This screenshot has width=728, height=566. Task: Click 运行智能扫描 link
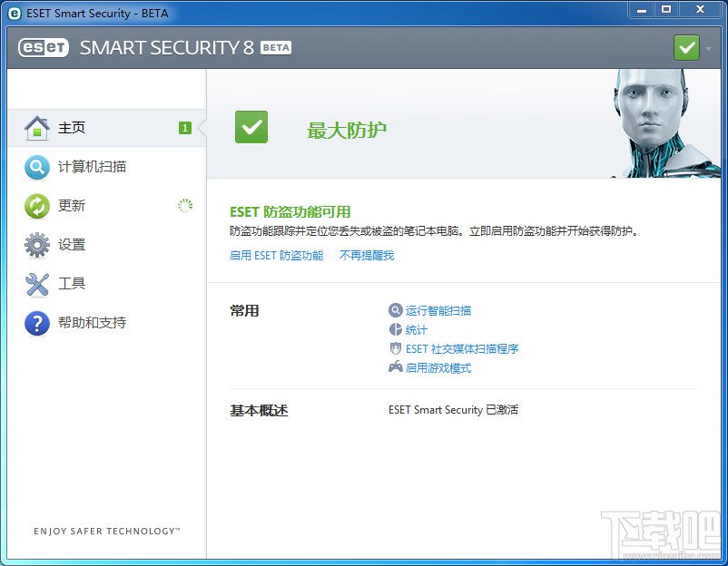[438, 311]
